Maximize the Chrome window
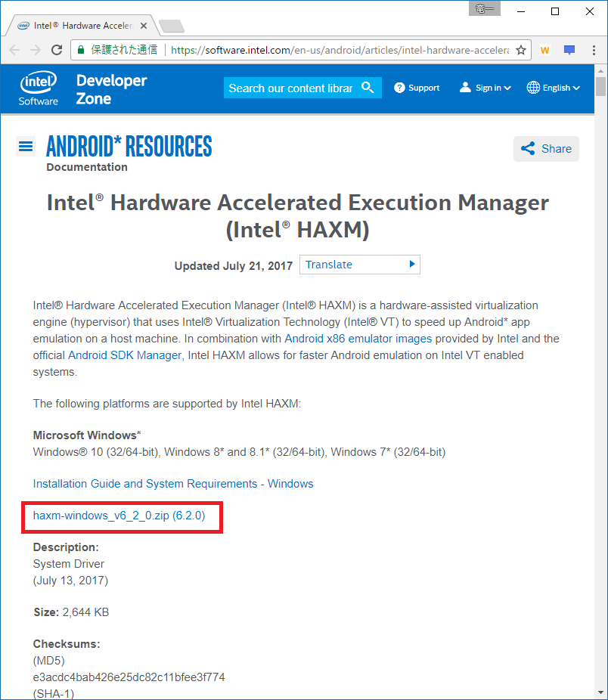This screenshot has width=608, height=700. coord(555,11)
